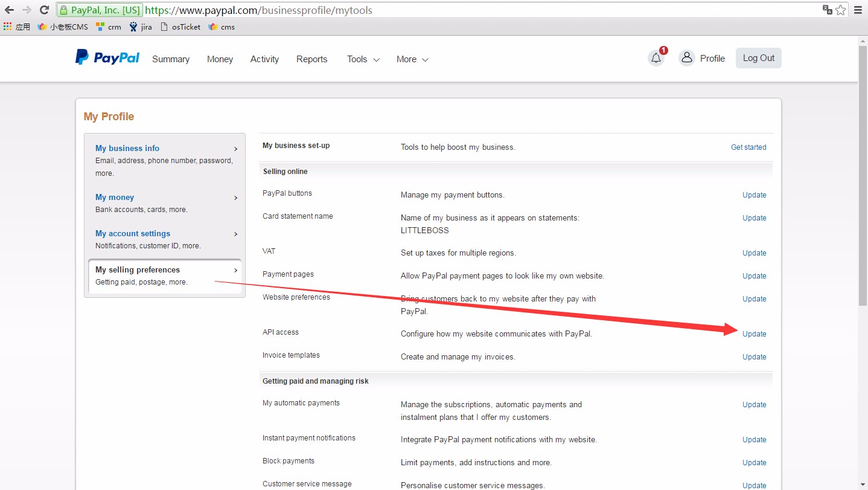Click chevron beside My account settings
The width and height of the screenshot is (868, 490).
(x=235, y=234)
